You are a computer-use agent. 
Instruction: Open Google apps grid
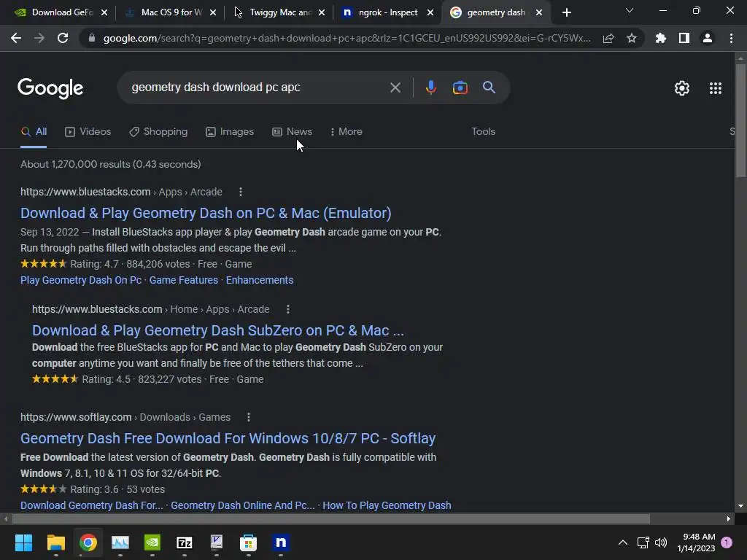[x=716, y=88]
